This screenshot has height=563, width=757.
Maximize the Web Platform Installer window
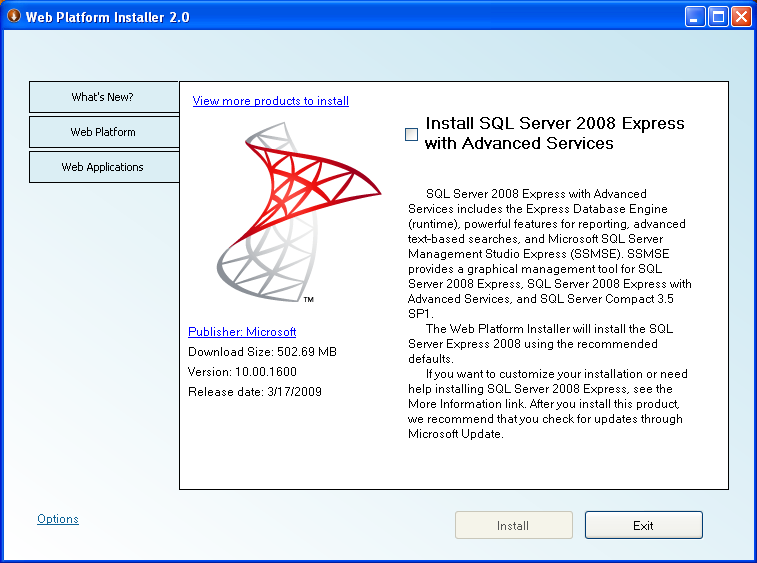coord(718,16)
